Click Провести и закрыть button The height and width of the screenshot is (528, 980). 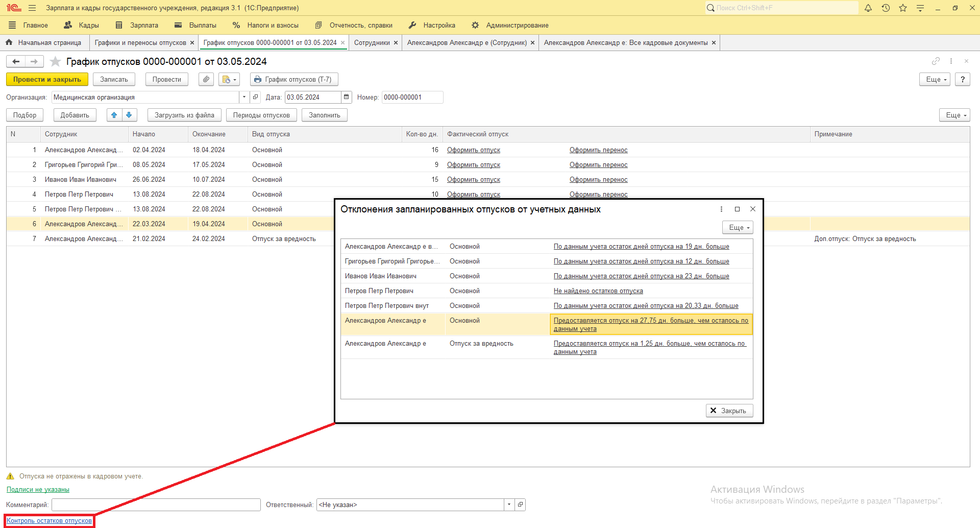(x=47, y=80)
